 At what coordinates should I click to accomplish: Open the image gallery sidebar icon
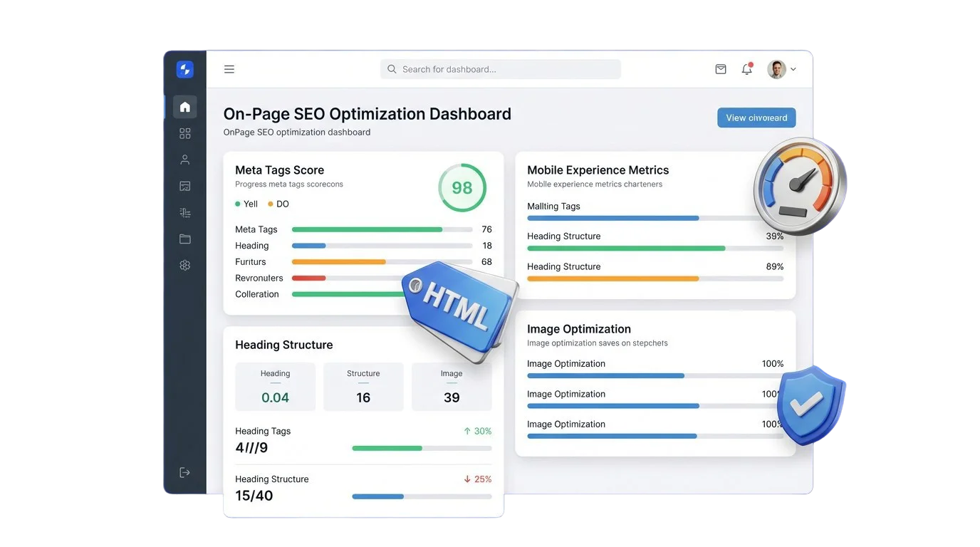point(185,186)
